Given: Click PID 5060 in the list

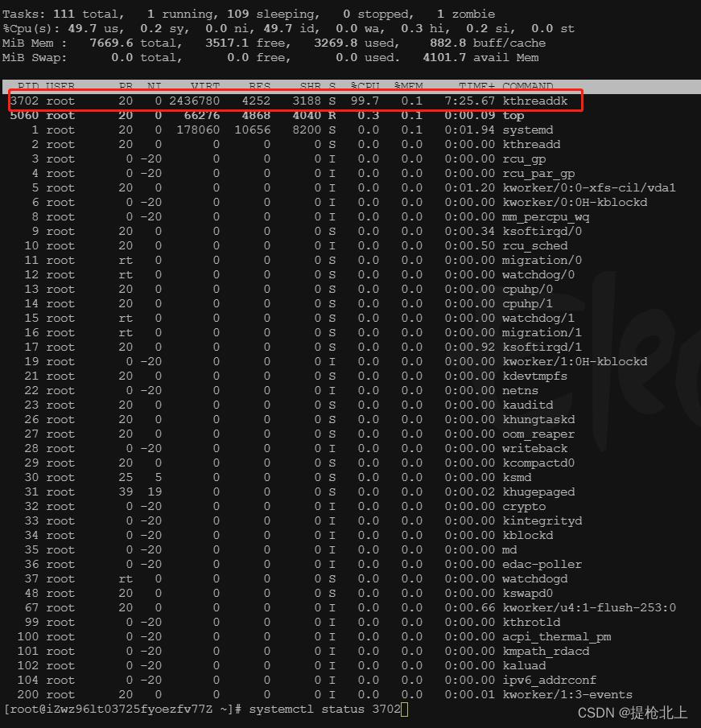Looking at the screenshot, I should coord(25,115).
